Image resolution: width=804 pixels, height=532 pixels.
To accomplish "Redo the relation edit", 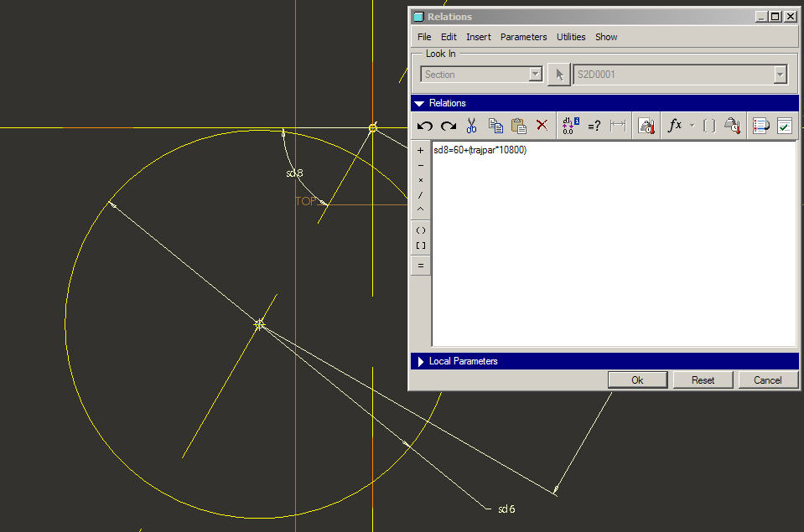I will (449, 126).
